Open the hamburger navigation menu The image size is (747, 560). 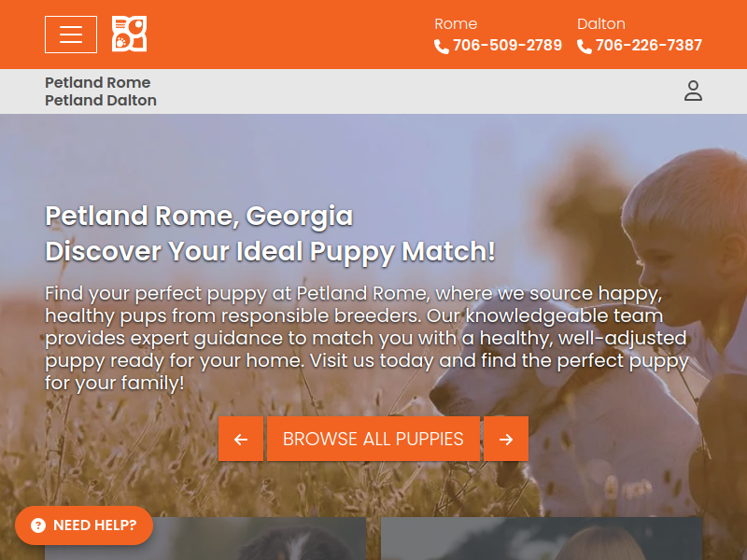pyautogui.click(x=71, y=35)
